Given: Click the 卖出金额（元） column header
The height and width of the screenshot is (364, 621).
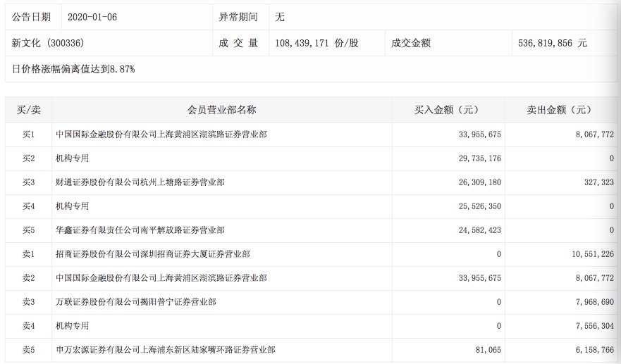Looking at the screenshot, I should pos(560,110).
